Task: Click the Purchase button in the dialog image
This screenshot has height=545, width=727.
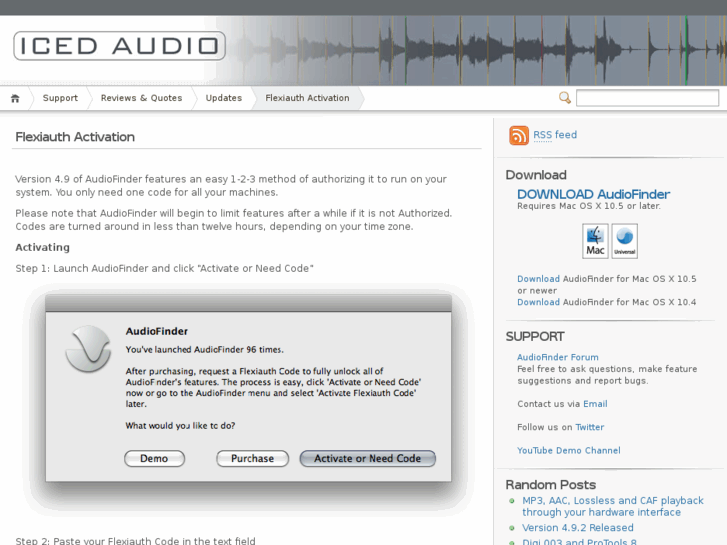Action: pos(253,459)
